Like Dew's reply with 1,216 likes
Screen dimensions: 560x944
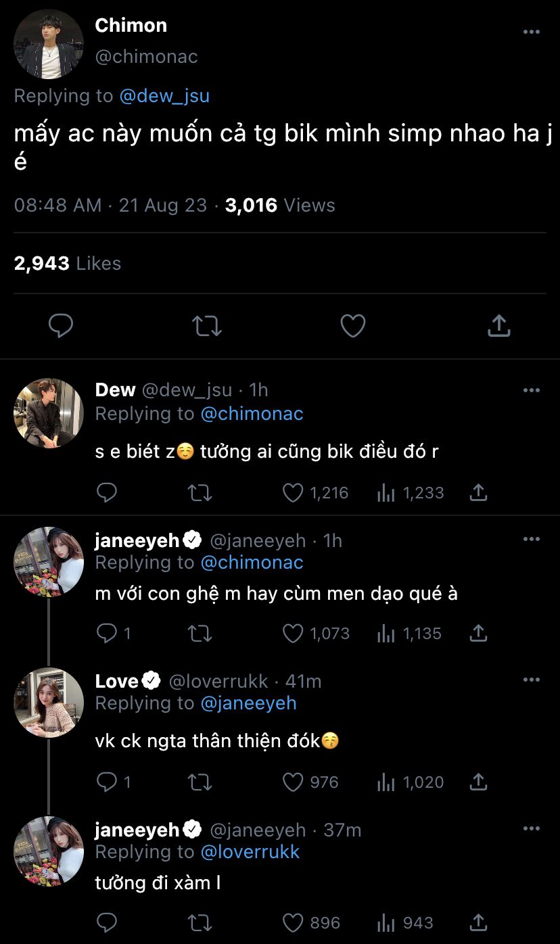(293, 493)
